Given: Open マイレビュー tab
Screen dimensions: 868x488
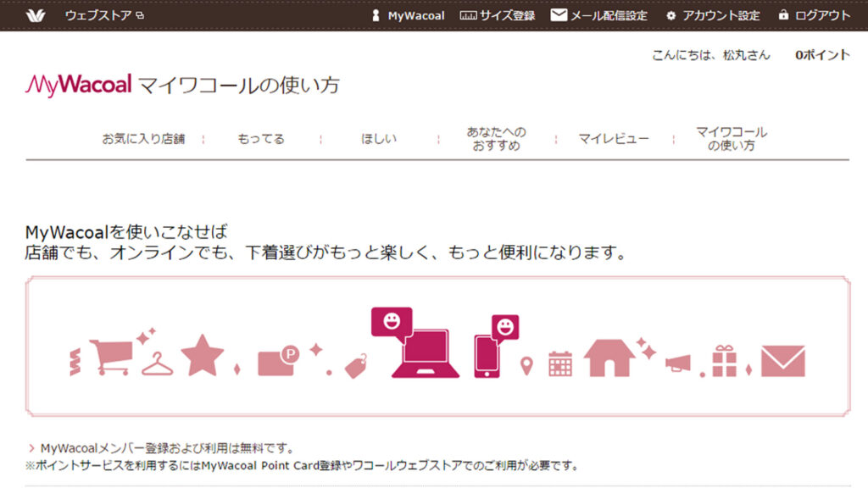Looking at the screenshot, I should point(614,139).
